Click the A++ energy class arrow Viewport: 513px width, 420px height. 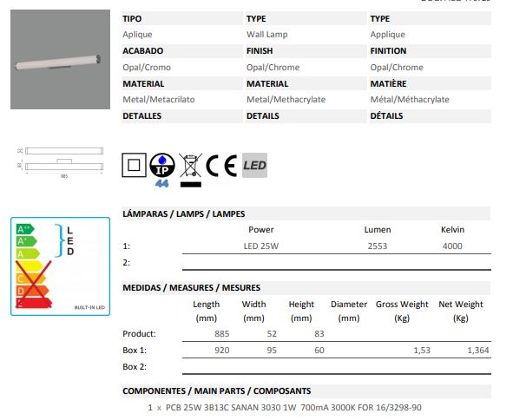pos(25,229)
